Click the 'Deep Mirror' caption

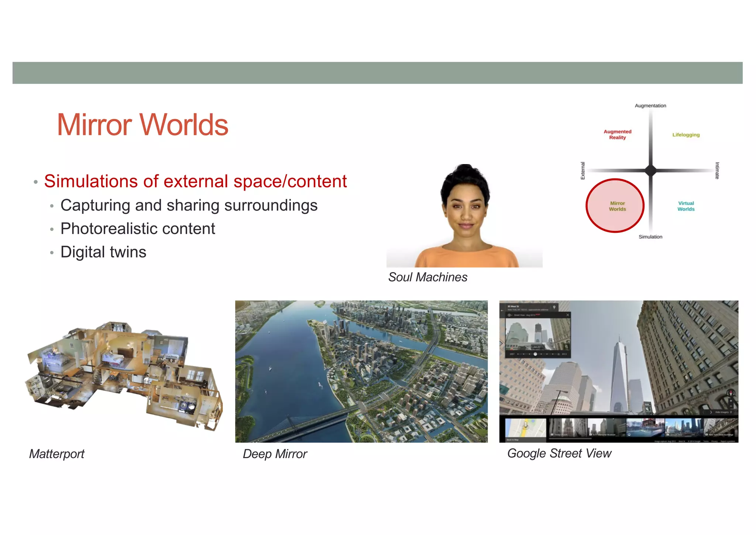coord(275,454)
